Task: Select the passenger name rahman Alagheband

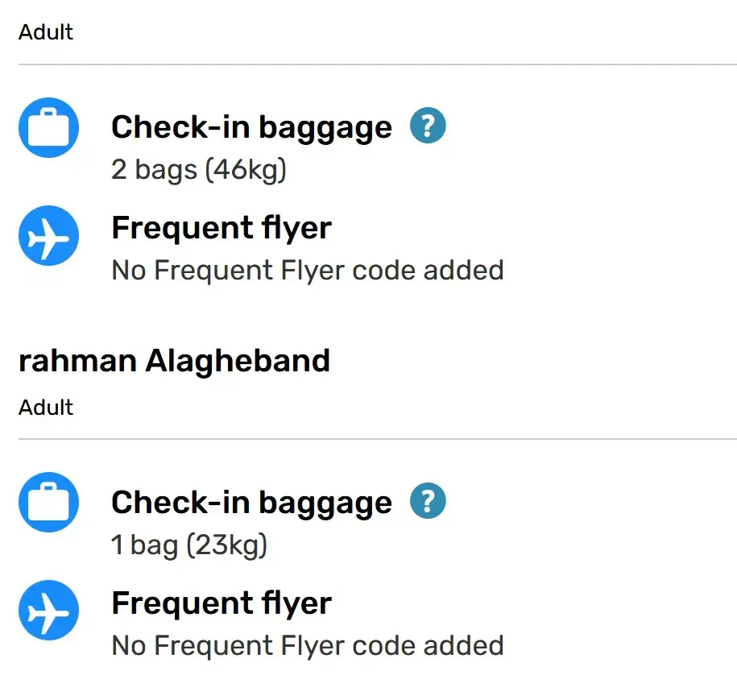Action: (x=174, y=361)
